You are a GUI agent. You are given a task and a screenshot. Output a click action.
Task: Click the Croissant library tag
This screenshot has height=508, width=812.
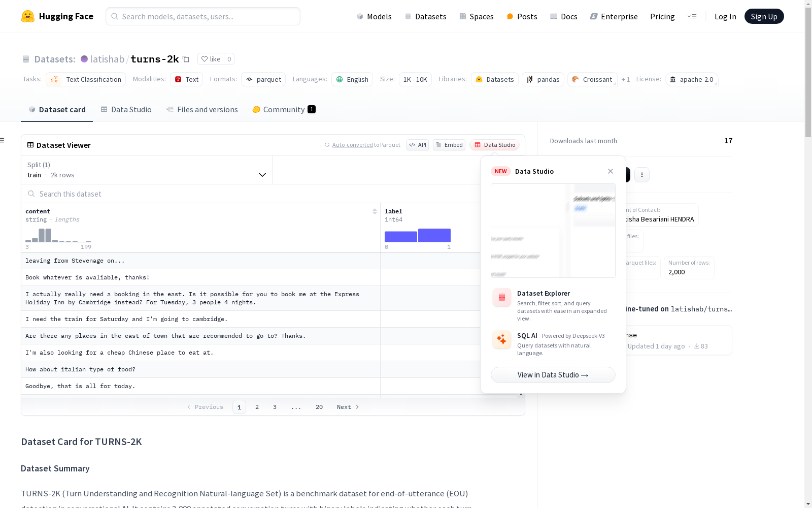pos(592,79)
